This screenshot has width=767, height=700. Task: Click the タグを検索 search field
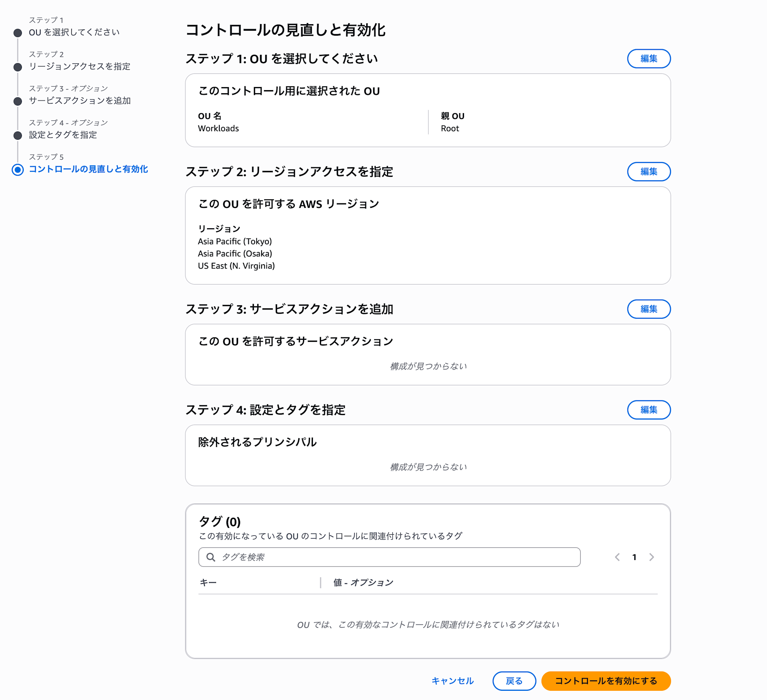[383, 557]
